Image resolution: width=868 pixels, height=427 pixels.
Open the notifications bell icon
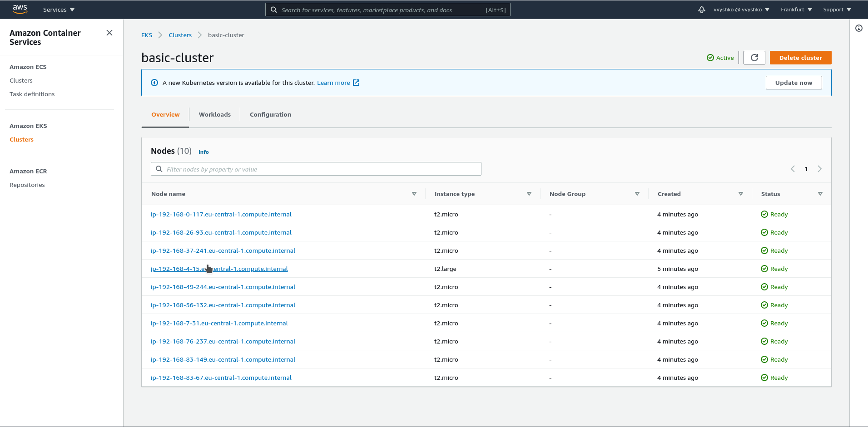pos(702,10)
